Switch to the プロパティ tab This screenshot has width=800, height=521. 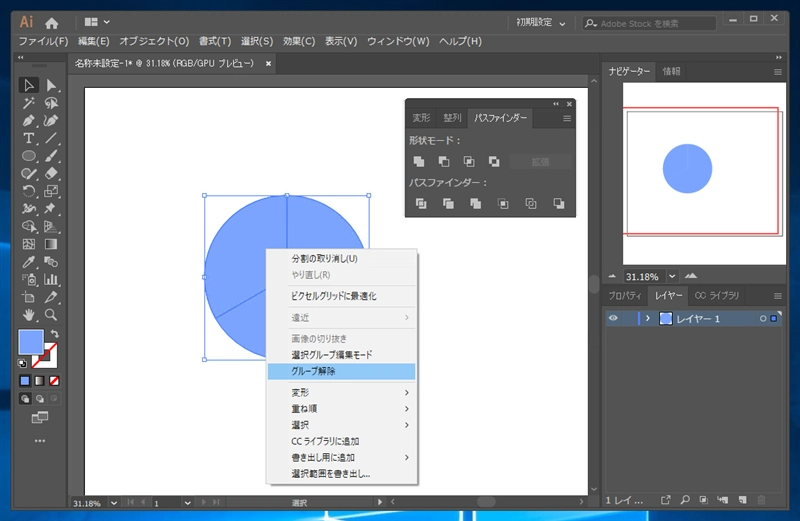pyautogui.click(x=625, y=296)
